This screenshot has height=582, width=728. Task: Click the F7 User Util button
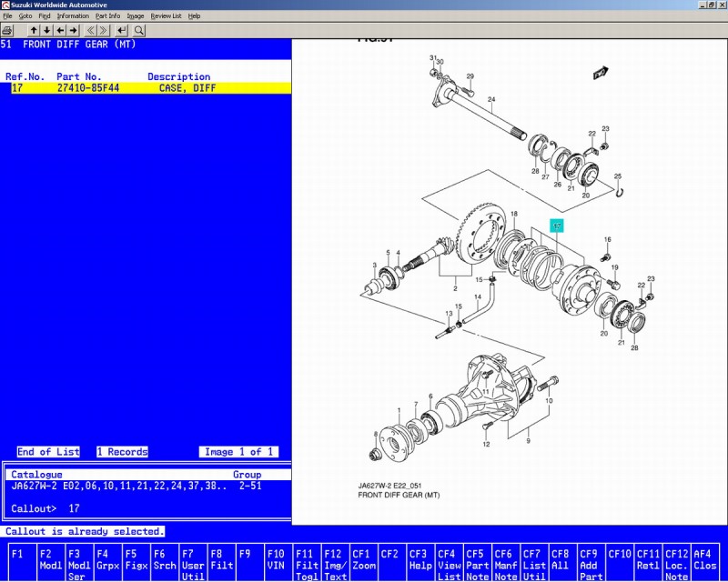tap(193, 562)
